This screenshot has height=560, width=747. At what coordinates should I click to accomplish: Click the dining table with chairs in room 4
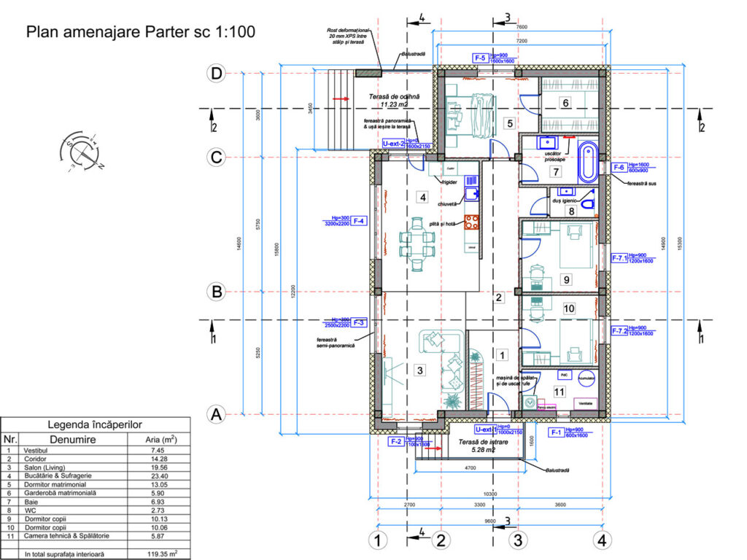point(417,244)
